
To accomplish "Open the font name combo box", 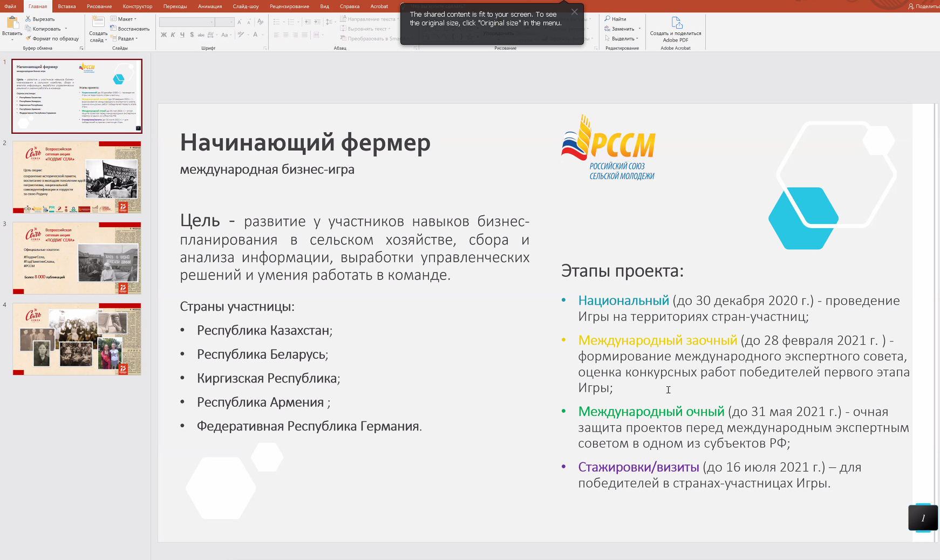I will pos(187,22).
